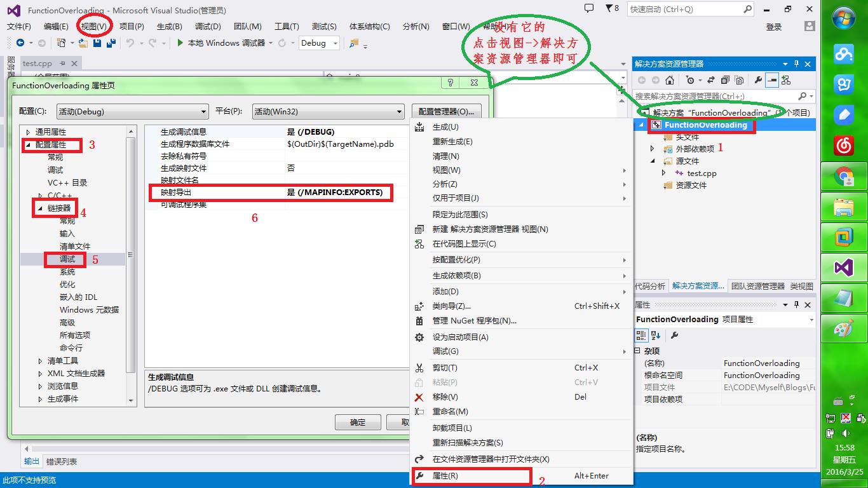Select the 映射导出 property row

(277, 192)
